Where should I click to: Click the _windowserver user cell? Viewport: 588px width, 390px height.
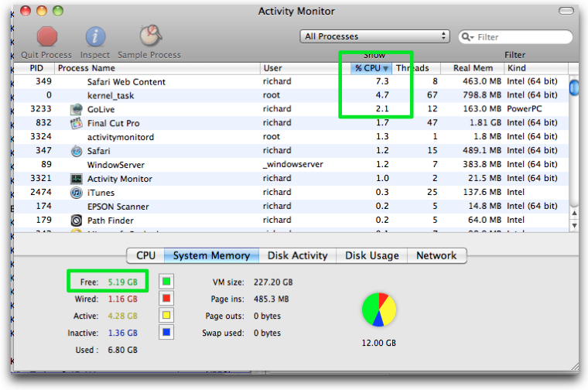293,164
